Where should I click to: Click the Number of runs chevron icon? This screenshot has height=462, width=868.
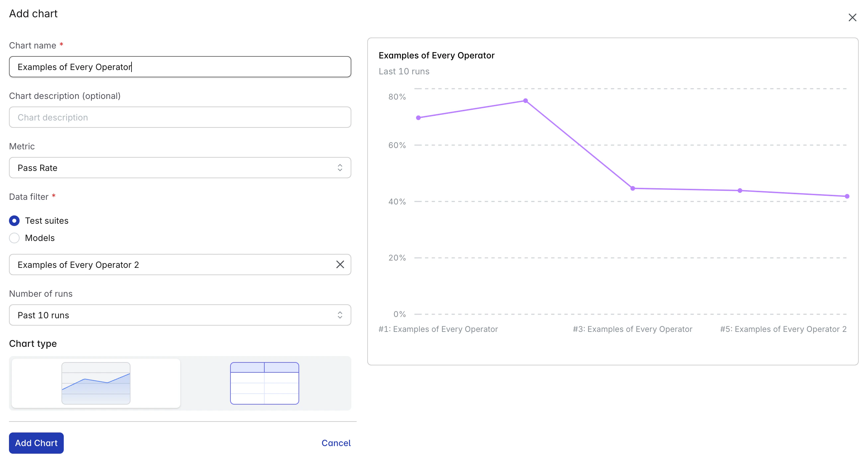(340, 315)
